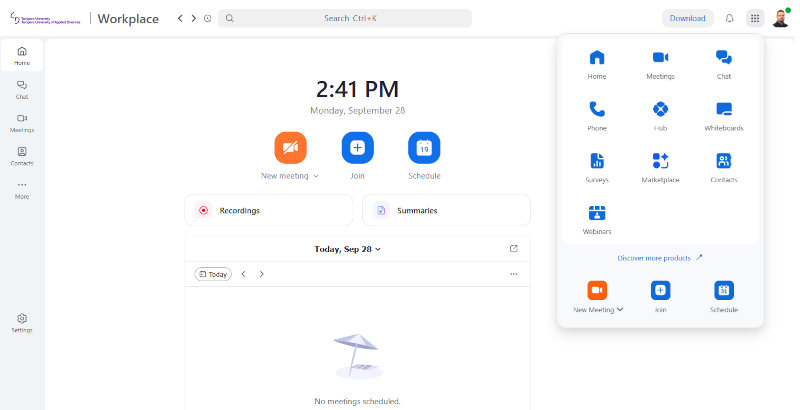800x410 pixels.
Task: Follow the Discover more products link
Action: [x=660, y=258]
